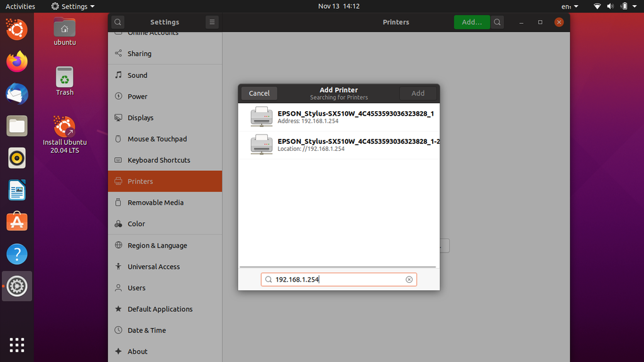Go to Date & Time settings

click(x=165, y=331)
